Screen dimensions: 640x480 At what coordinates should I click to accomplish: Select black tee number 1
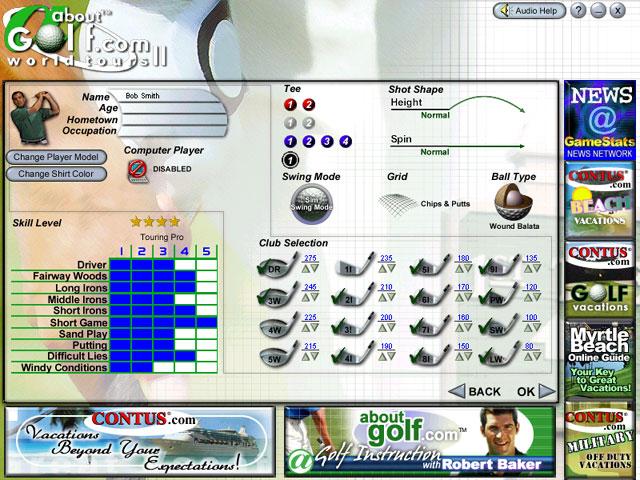point(290,159)
